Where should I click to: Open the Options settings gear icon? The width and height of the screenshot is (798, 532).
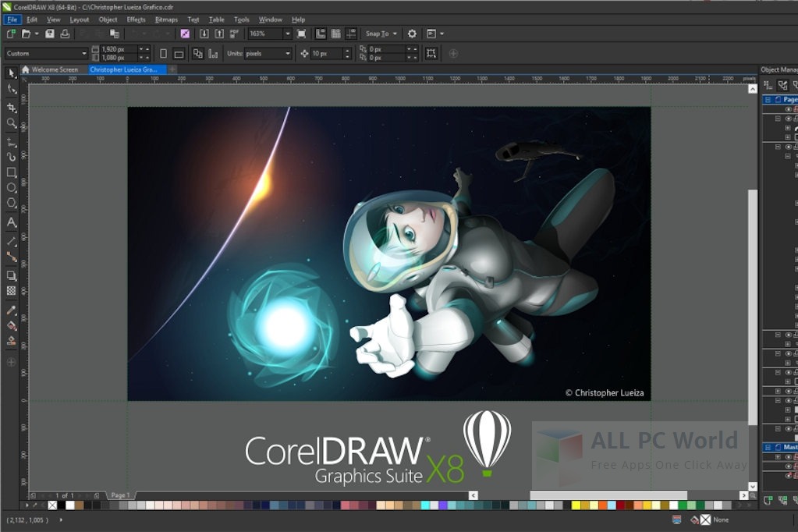tap(411, 34)
